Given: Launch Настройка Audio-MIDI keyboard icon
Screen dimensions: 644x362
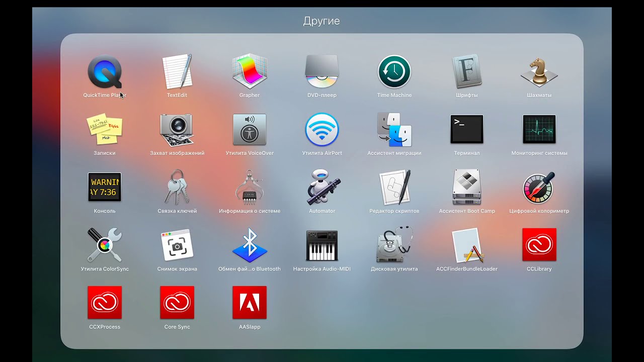Looking at the screenshot, I should pyautogui.click(x=322, y=245).
